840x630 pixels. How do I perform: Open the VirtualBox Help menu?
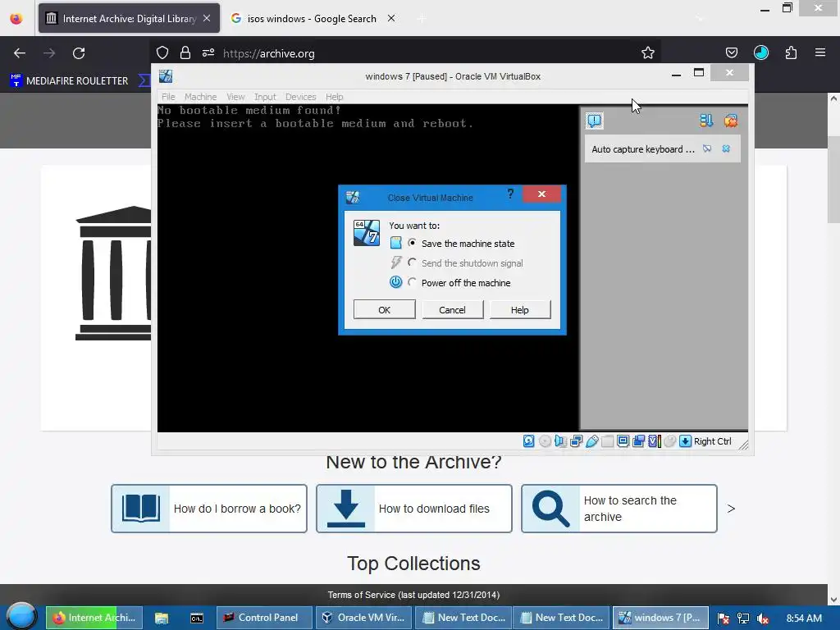click(335, 97)
